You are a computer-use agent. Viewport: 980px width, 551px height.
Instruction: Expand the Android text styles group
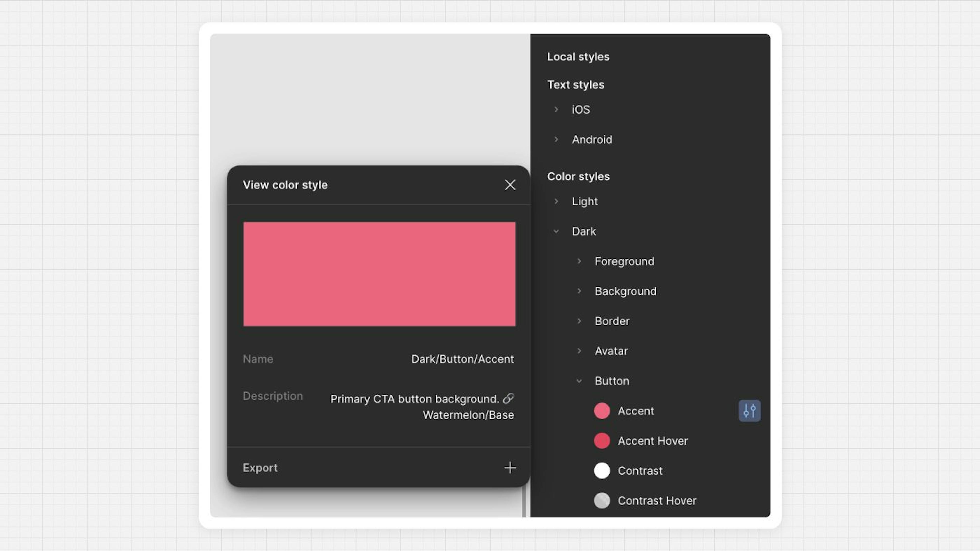(x=556, y=139)
